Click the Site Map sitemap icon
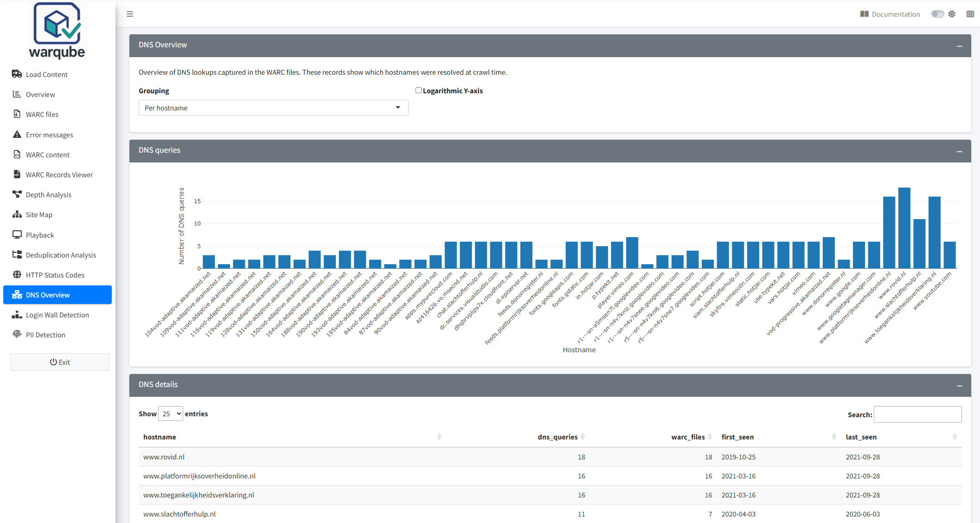Viewport: 980px width, 523px height. (x=17, y=214)
